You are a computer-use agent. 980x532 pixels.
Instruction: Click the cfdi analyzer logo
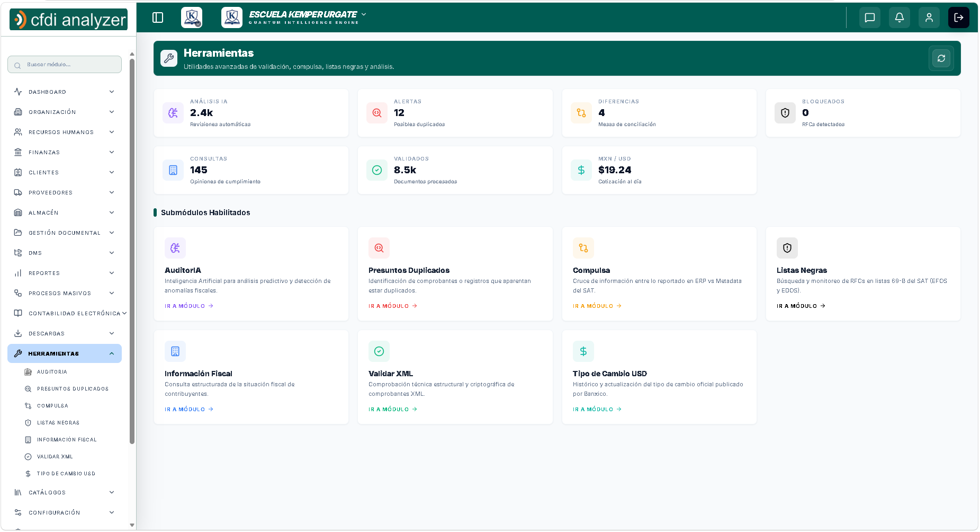(x=69, y=20)
